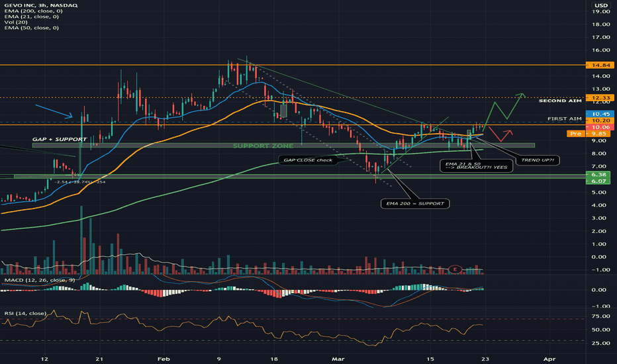This screenshot has height=364, width=617.
Task: Select the 'TREND UP?!' callout
Action: [x=538, y=160]
